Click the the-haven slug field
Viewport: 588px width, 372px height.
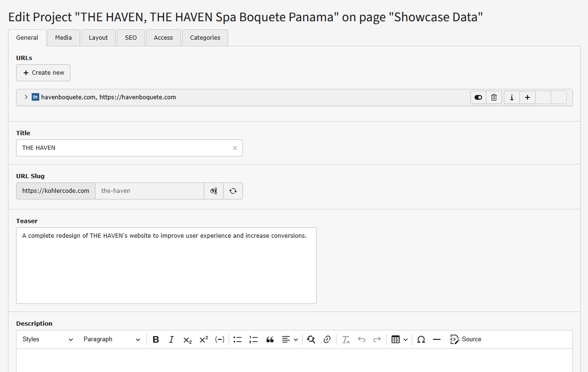click(x=149, y=191)
